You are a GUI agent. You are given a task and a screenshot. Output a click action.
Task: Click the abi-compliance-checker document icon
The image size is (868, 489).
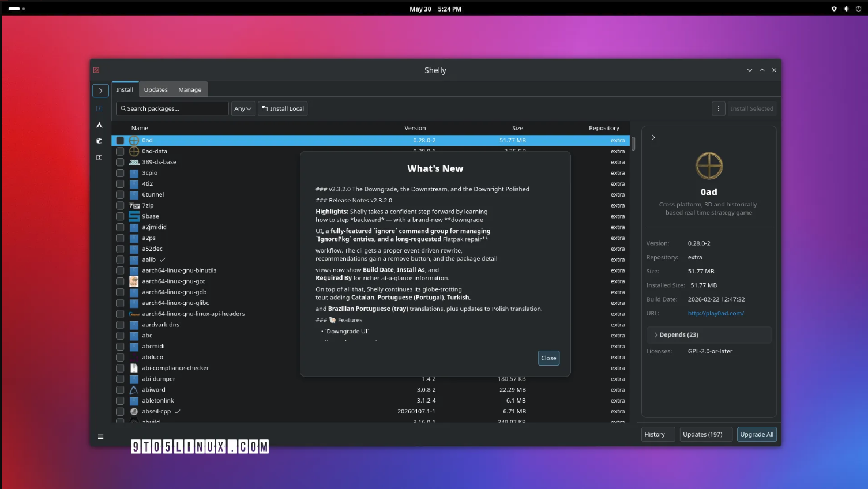pyautogui.click(x=134, y=368)
